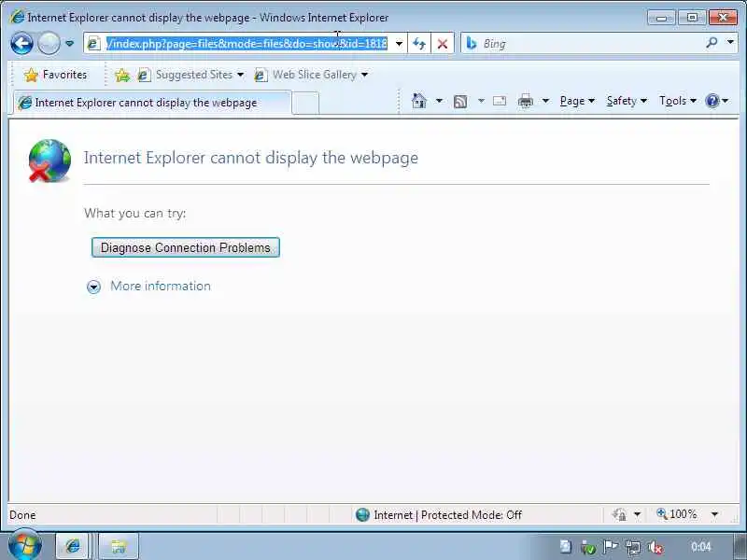Refresh the page with the refresh icon
Image resolution: width=747 pixels, height=560 pixels.
419,44
